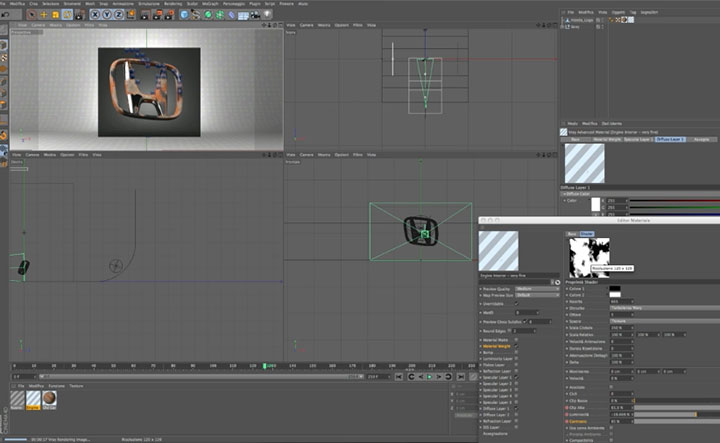Screen dimensions: 720x443
Task: Select the Scale tool in the top toolbar
Action: [56, 15]
